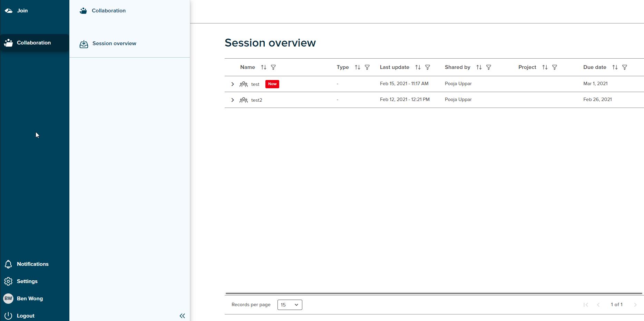Viewport: 644px width, 321px height.
Task: Click the Collaboration people icon in sidebar
Action: coord(8,43)
